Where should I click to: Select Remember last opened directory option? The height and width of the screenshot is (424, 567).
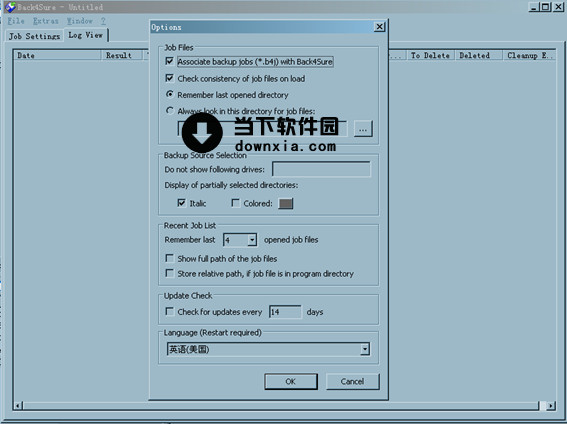(x=169, y=94)
